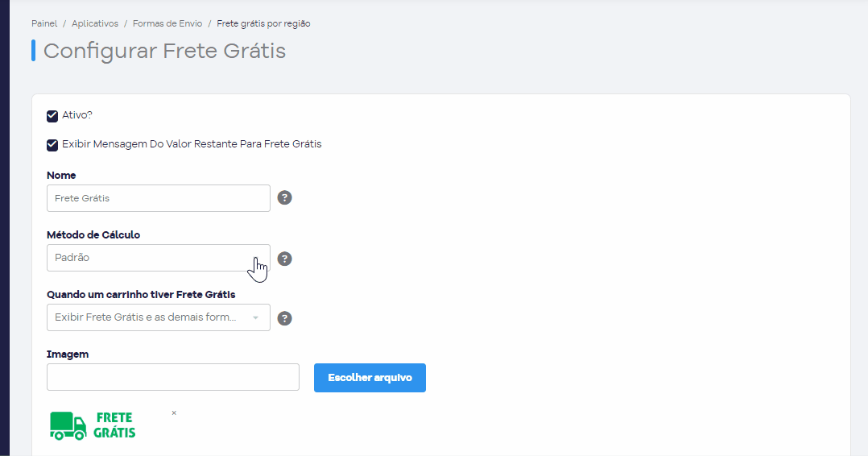
Task: Expand the Quando um carrinho tiver Frete Grátis dropdown
Action: click(x=159, y=317)
